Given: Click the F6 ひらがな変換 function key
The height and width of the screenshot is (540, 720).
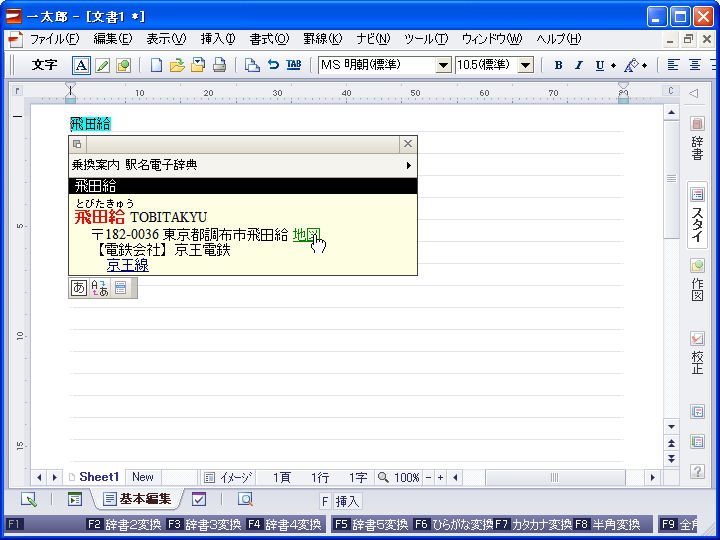Looking at the screenshot, I should [452, 524].
